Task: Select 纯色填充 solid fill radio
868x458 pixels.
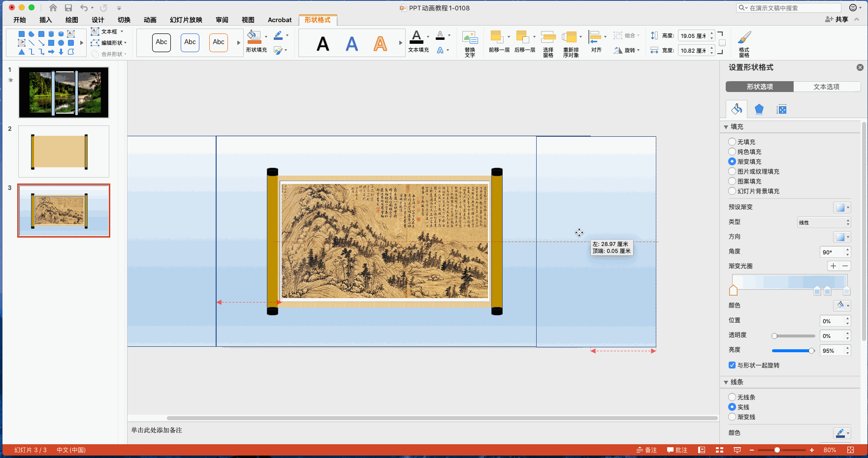Action: point(732,152)
